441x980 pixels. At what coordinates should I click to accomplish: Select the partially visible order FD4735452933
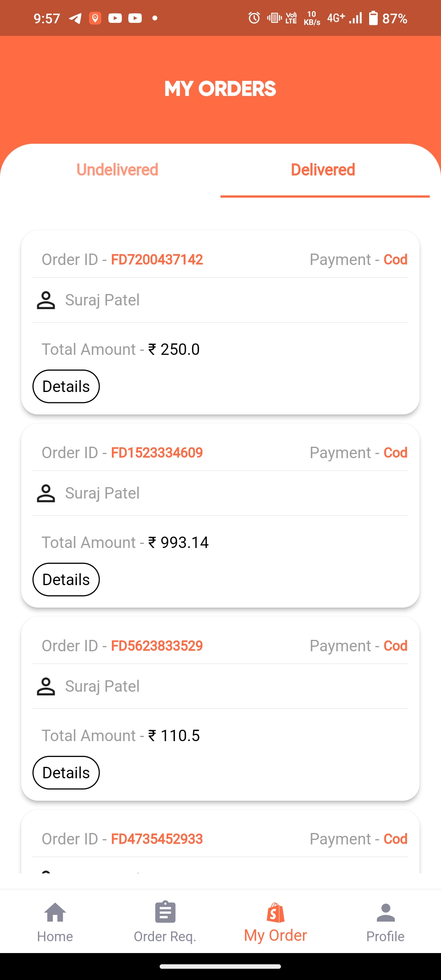(157, 839)
